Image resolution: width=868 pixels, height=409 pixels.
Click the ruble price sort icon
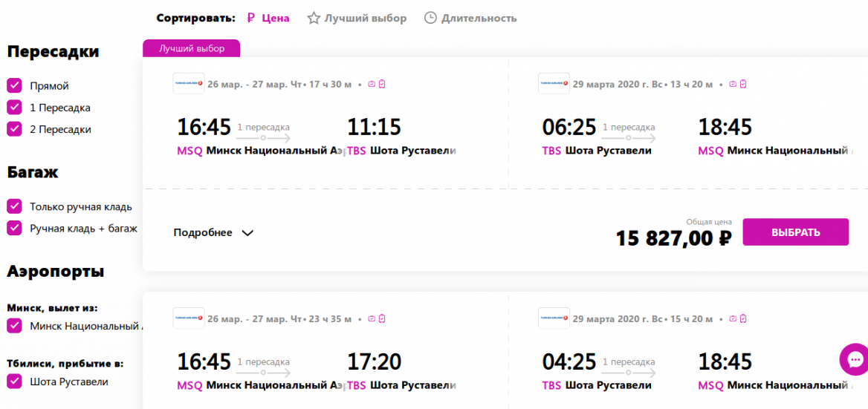250,19
